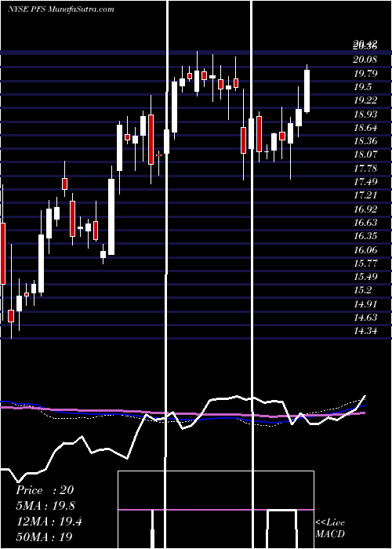This screenshot has width=392, height=549.
Task: Click the 16.63 price axis label
Action: (365, 222)
